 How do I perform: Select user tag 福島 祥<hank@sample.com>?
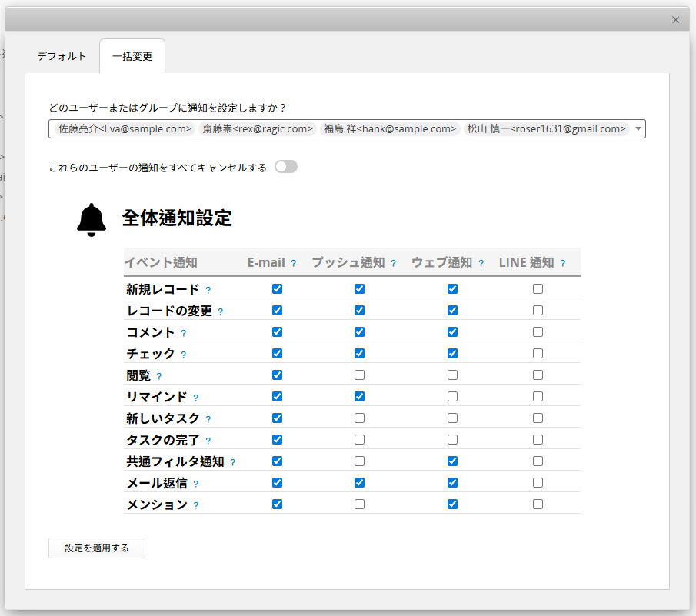coord(390,128)
